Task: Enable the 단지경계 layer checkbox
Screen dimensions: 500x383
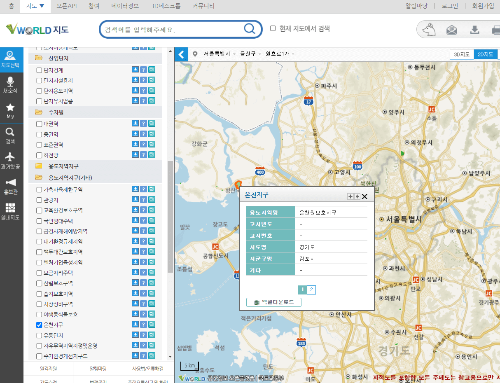Action: 39,70
